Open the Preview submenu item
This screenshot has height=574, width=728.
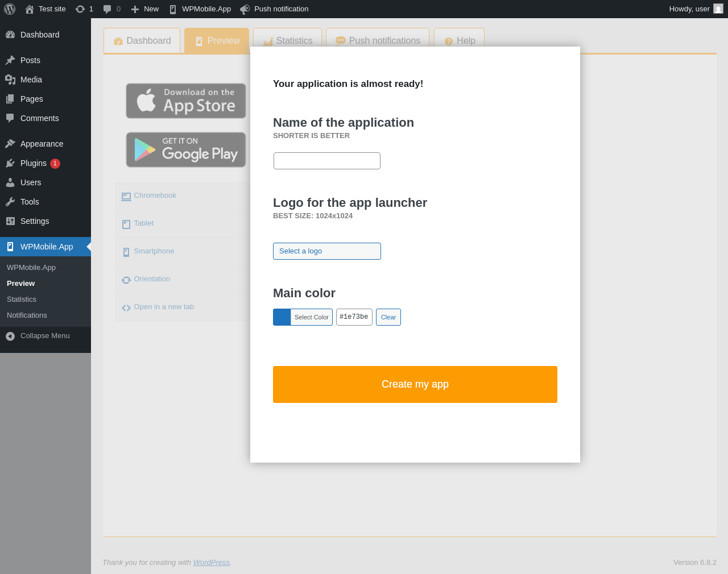tap(20, 284)
